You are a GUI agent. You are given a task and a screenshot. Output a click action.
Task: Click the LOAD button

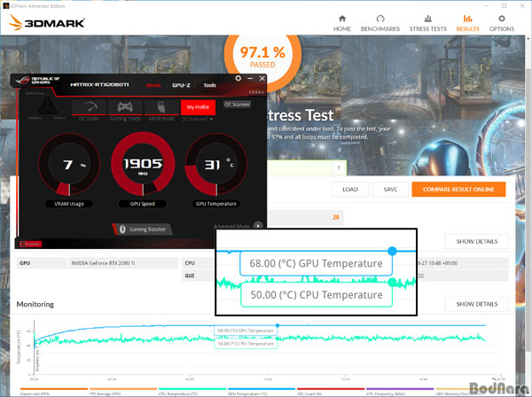[350, 189]
